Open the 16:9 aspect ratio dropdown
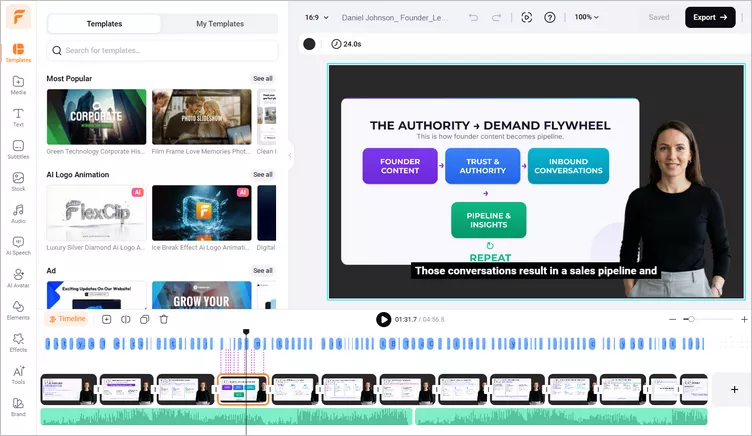Viewport: 752px width, 436px height. (x=317, y=17)
